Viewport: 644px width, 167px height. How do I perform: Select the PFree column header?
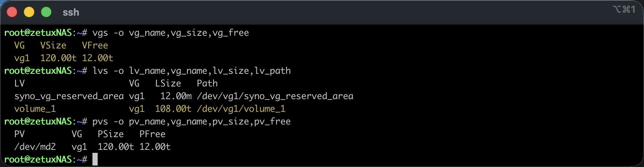[152, 134]
